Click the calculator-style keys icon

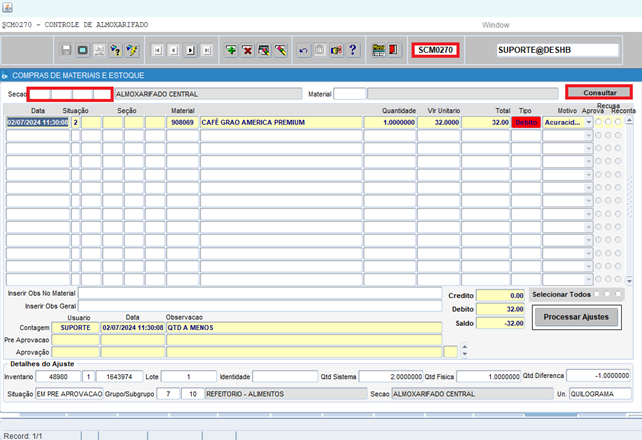point(378,50)
